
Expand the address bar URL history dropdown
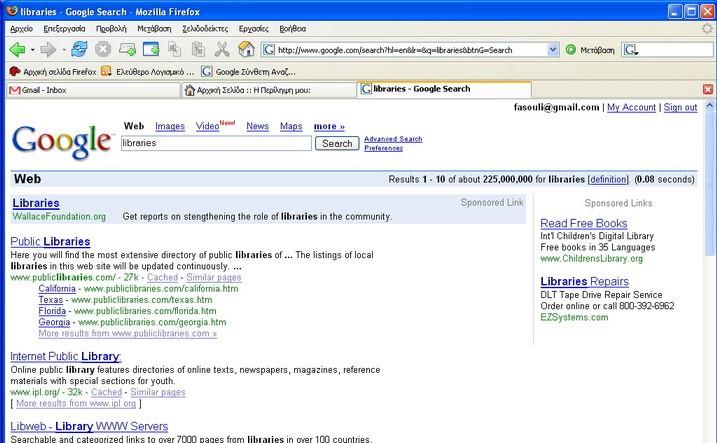coord(552,49)
